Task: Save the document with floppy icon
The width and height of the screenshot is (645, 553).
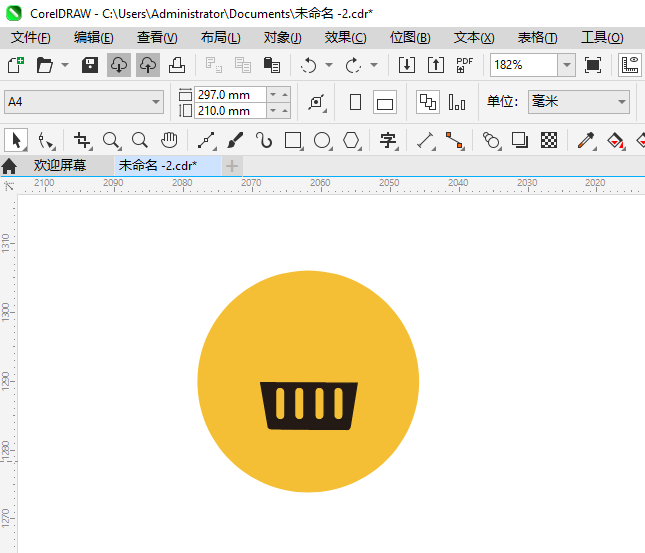Action: click(x=90, y=65)
